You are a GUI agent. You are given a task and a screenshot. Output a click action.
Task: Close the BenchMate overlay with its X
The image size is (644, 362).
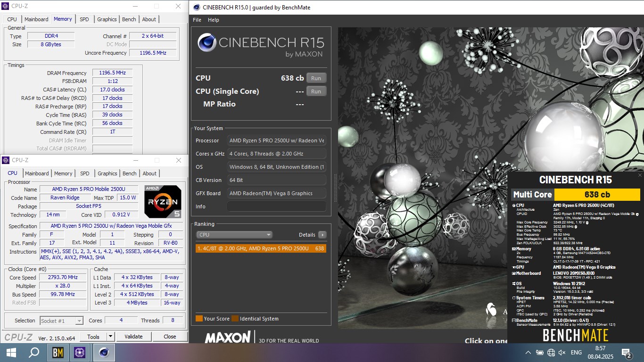[x=640, y=175]
